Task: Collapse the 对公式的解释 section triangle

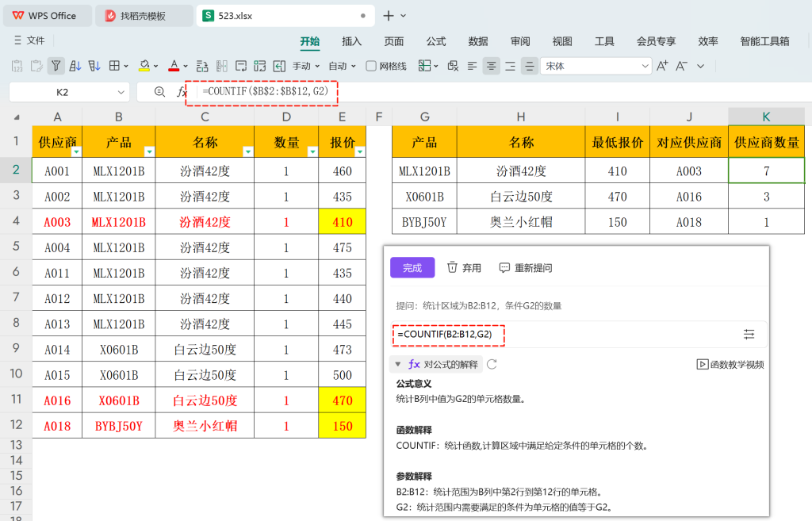Action: 398,364
